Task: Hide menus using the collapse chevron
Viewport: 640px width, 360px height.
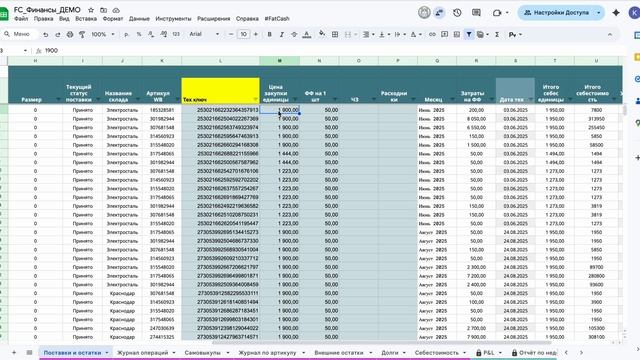Action: pos(610,35)
